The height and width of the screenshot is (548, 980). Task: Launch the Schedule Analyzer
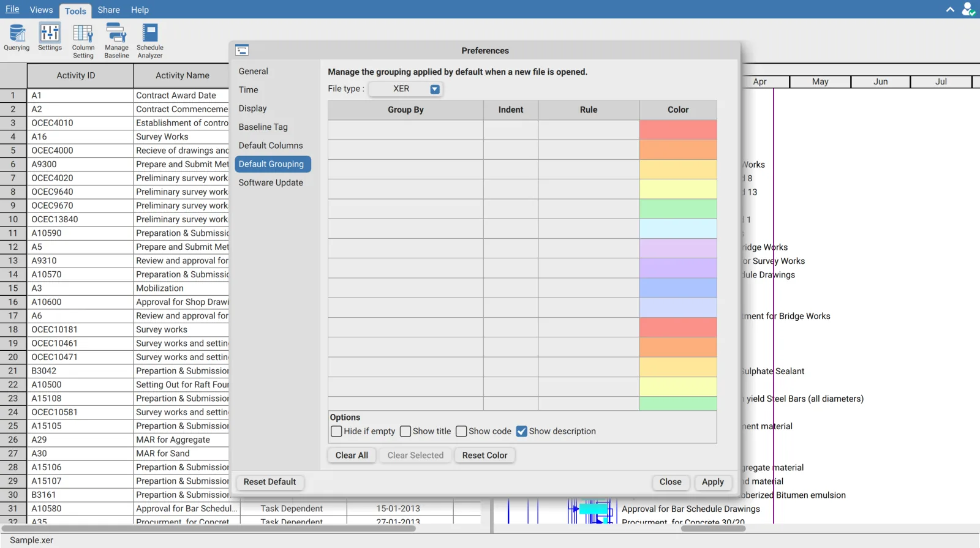[150, 41]
